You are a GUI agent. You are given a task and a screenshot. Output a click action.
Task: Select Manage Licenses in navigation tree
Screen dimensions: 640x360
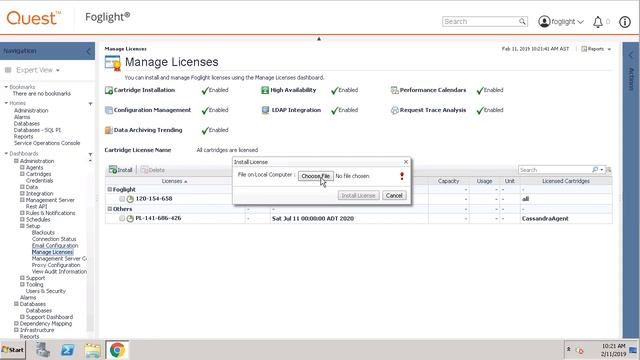tap(52, 252)
